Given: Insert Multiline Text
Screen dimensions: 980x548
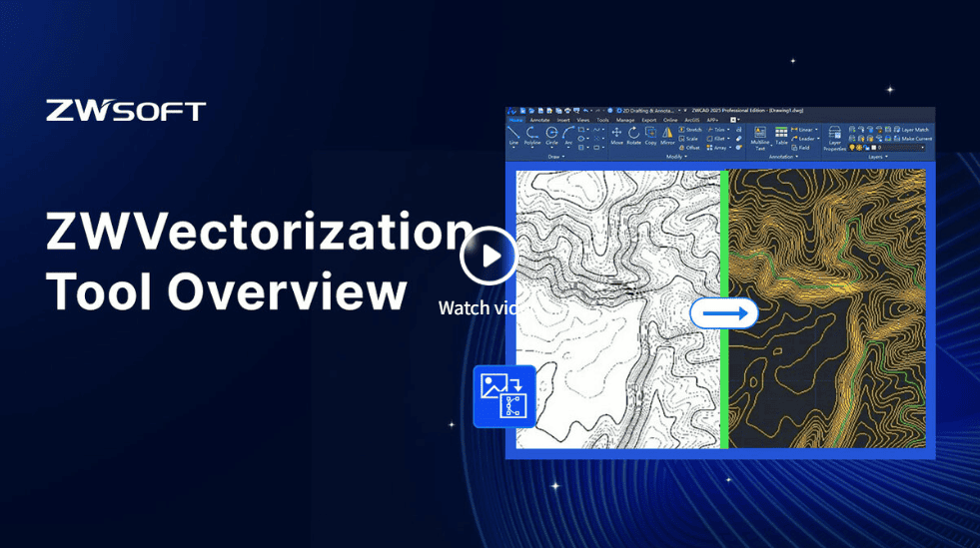Looking at the screenshot, I should [x=760, y=138].
